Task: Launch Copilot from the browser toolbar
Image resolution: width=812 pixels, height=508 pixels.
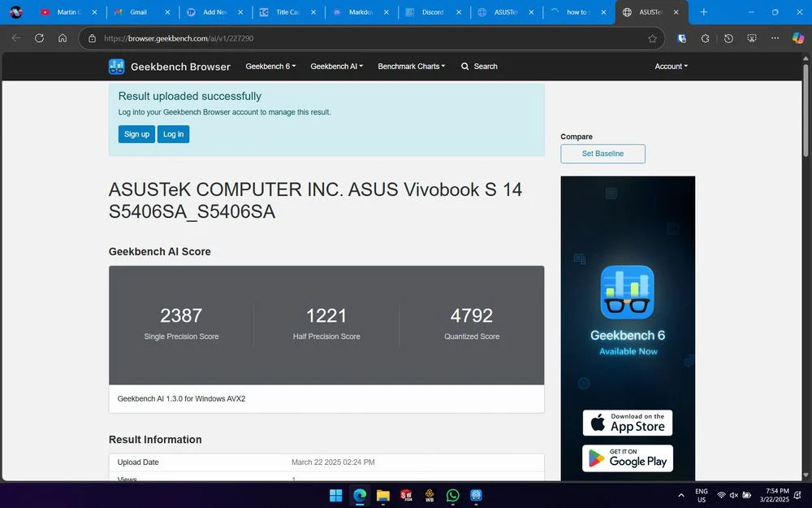Action: click(798, 38)
